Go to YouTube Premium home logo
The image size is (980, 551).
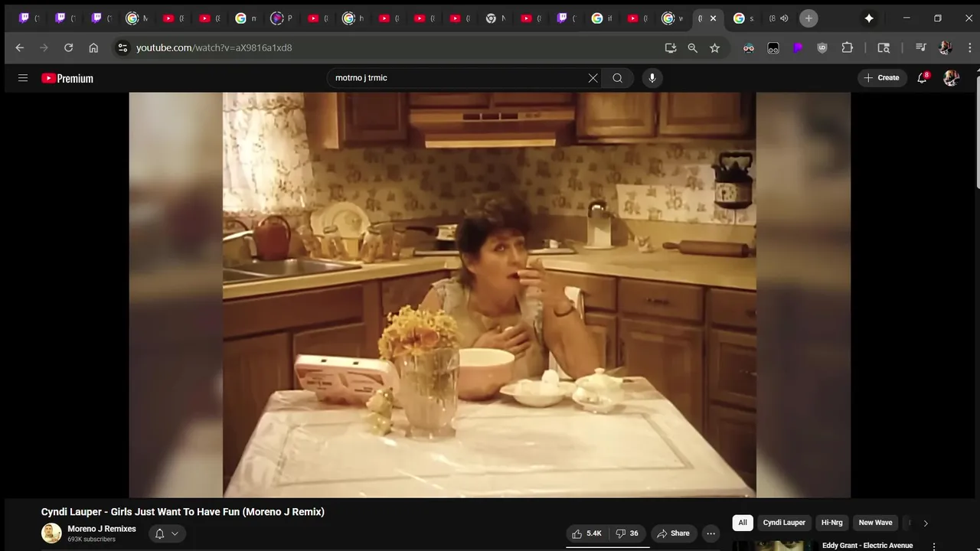[67, 78]
